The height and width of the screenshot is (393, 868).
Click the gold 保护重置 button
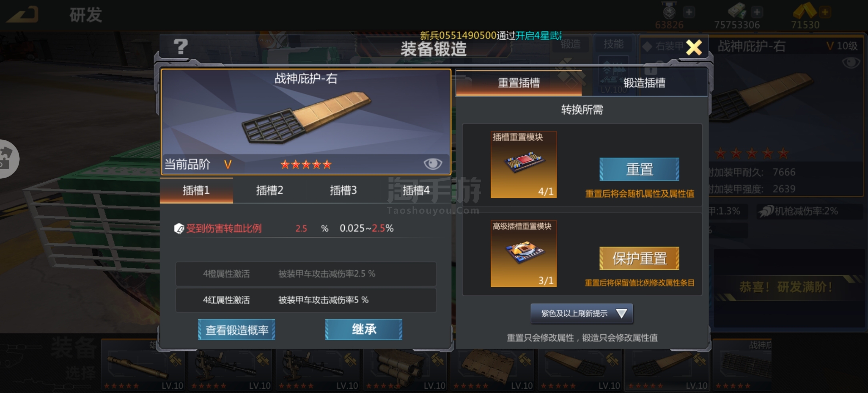[639, 258]
